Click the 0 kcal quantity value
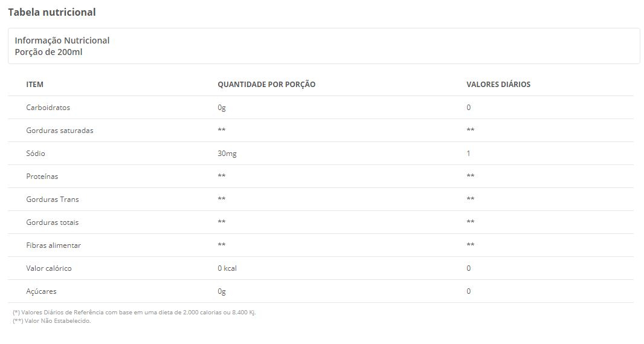The height and width of the screenshot is (344, 644). click(x=227, y=268)
